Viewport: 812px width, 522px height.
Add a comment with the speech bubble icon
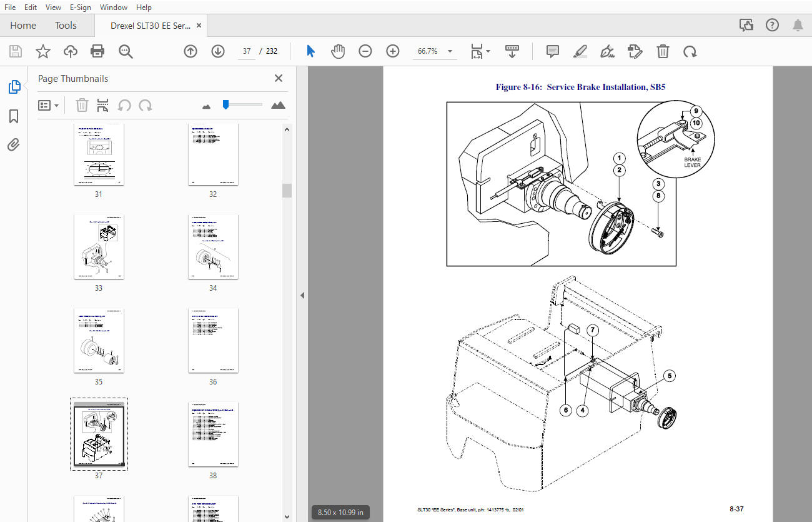click(553, 51)
